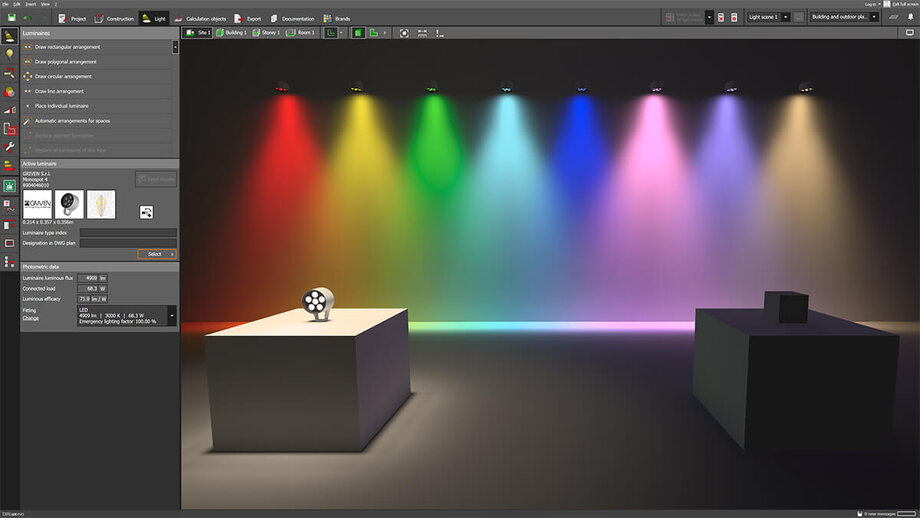The height and width of the screenshot is (518, 920).
Task: Select the Lamps bulb icon in the sidebar
Action: coord(10,54)
